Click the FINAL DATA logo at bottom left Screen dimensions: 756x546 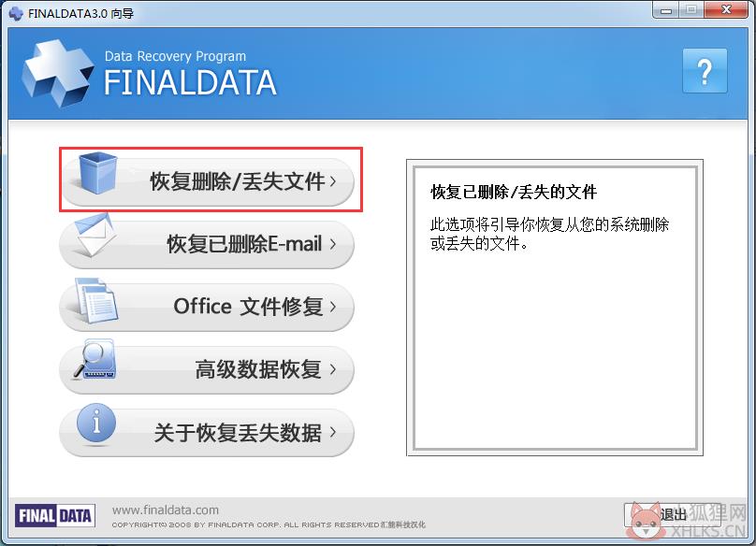coord(55,516)
